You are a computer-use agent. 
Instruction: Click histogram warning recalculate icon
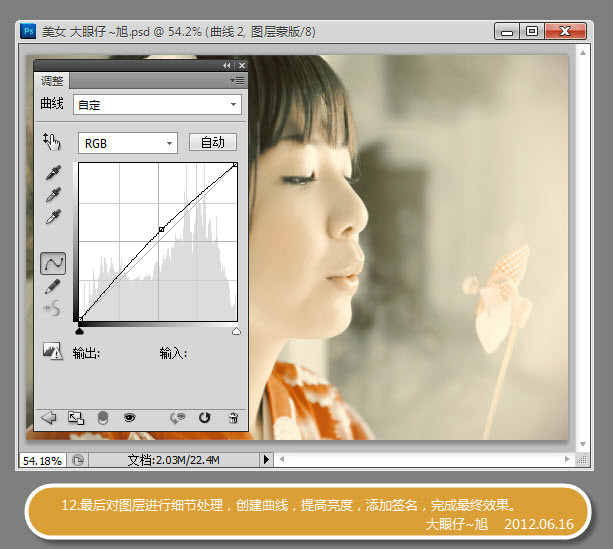coord(52,350)
